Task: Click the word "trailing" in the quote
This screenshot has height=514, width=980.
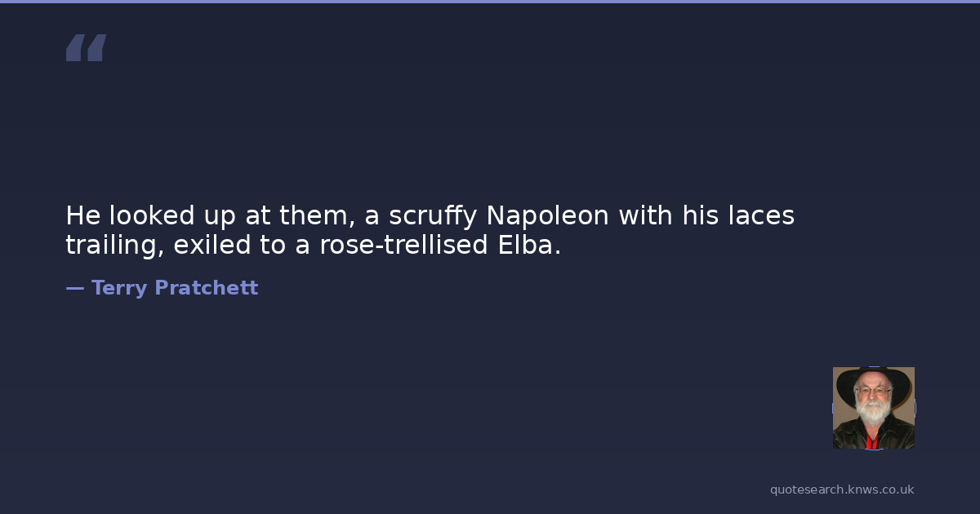Action: click(114, 246)
